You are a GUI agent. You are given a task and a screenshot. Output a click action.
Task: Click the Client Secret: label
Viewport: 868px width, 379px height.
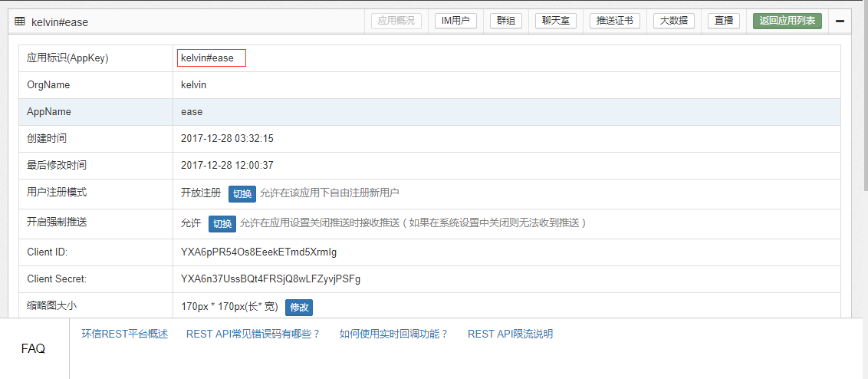(57, 279)
